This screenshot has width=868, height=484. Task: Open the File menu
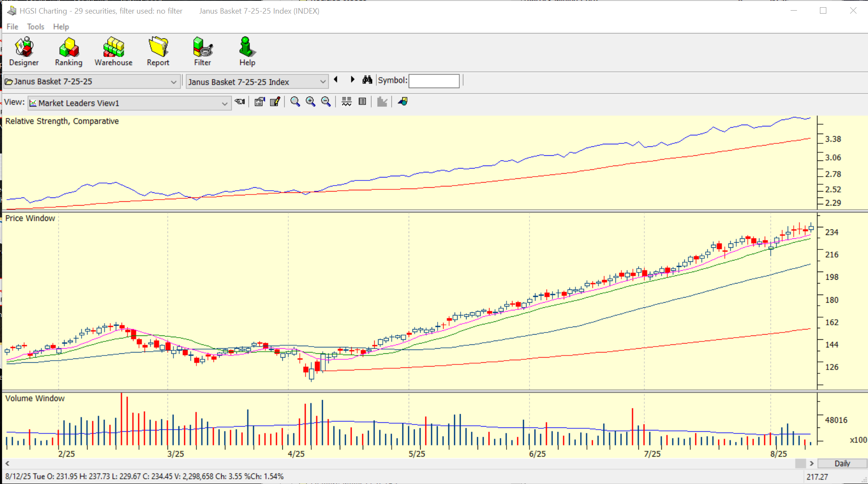[x=12, y=26]
